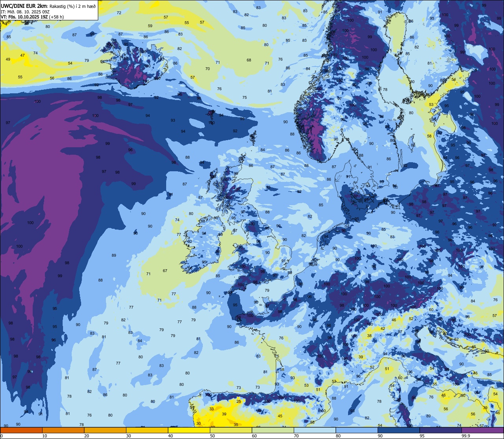Click the purple above-99.9% legend segment

(x=482, y=430)
